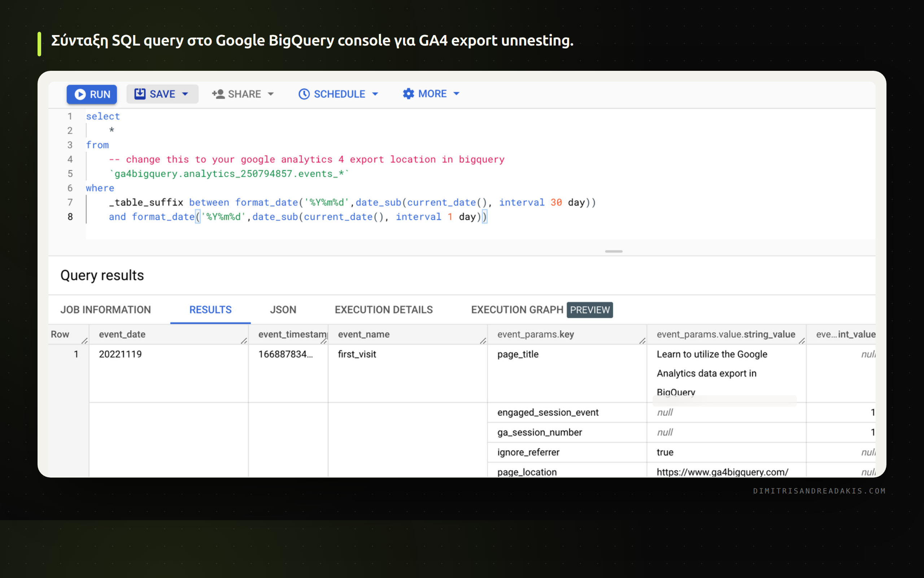Screen dimensions: 924x578
Task: Expand the SCHEDULE dropdown arrow
Action: pyautogui.click(x=375, y=94)
